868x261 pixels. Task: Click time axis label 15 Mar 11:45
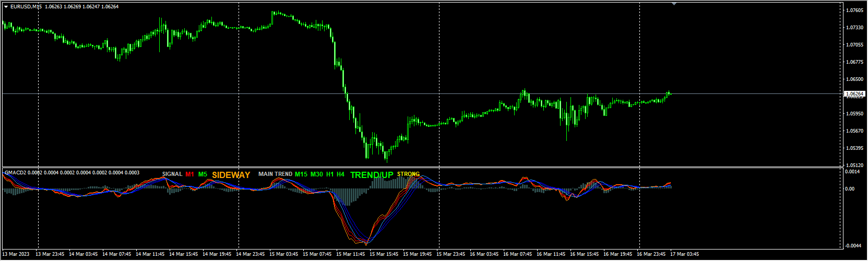click(x=351, y=255)
